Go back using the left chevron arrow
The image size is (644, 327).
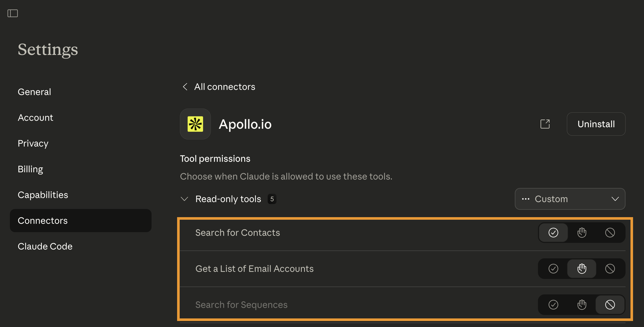point(185,87)
